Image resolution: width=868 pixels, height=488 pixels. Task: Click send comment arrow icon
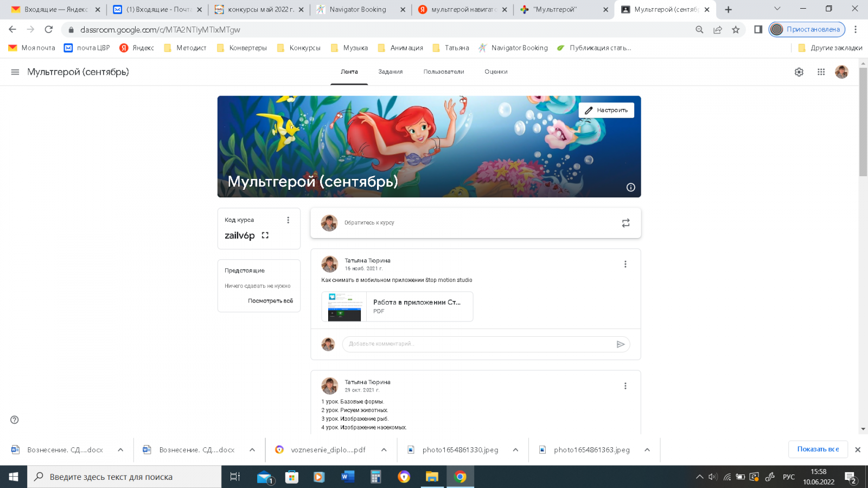pyautogui.click(x=621, y=344)
